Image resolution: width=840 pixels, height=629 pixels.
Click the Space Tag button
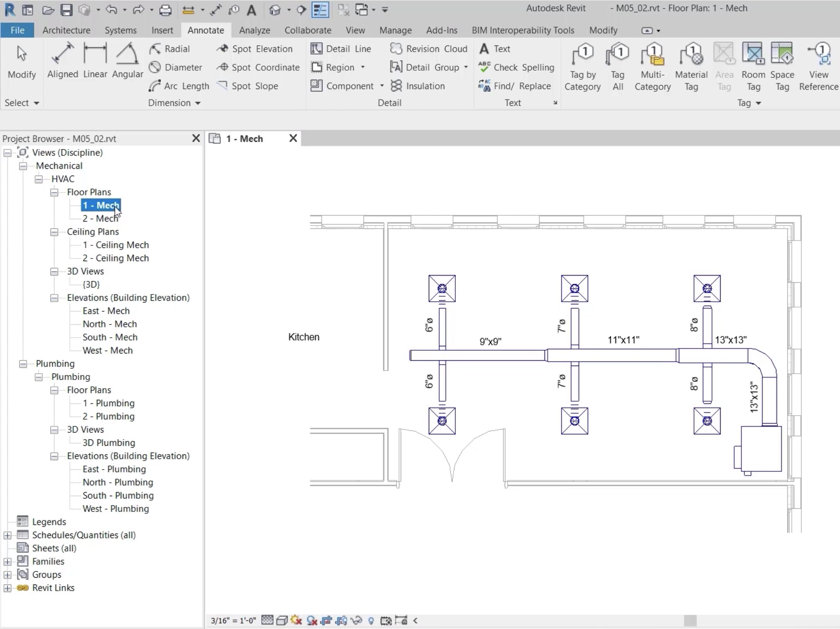click(x=782, y=67)
